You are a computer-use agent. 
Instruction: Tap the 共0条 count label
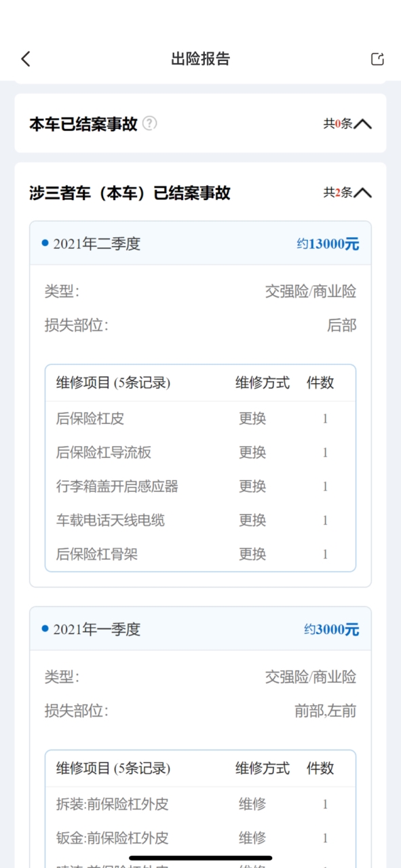coord(338,124)
